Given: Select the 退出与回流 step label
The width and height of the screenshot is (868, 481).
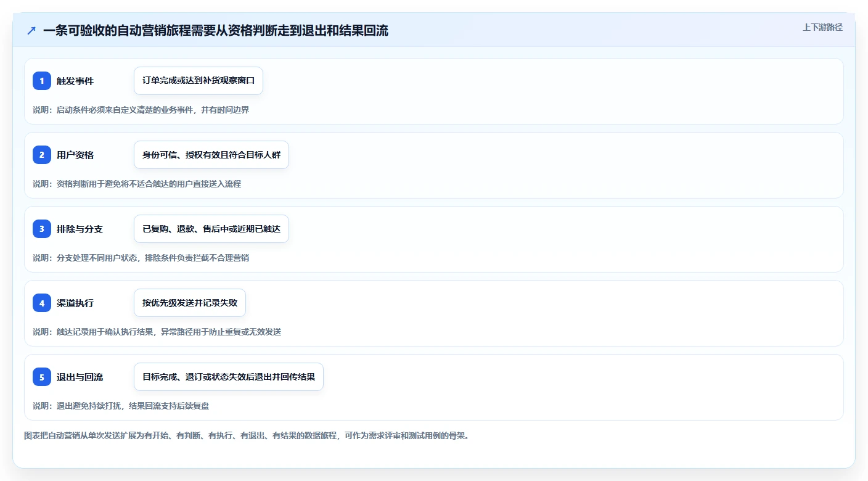Looking at the screenshot, I should 80,377.
